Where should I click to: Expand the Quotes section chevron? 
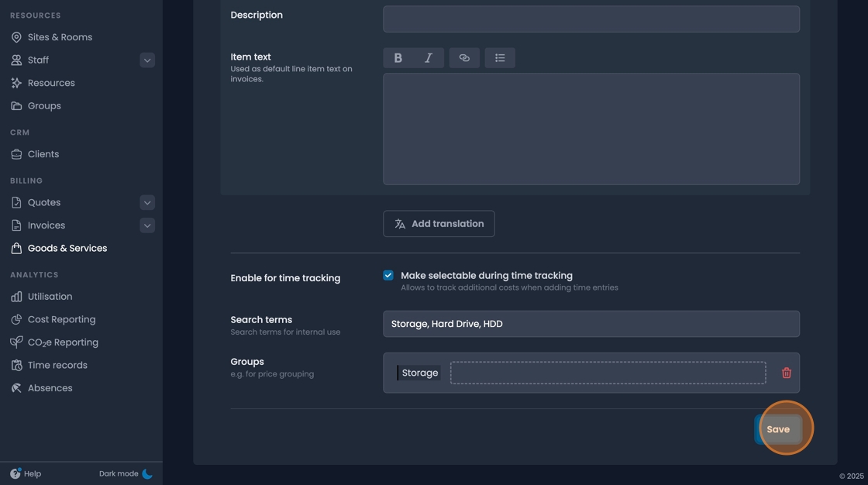pos(147,202)
